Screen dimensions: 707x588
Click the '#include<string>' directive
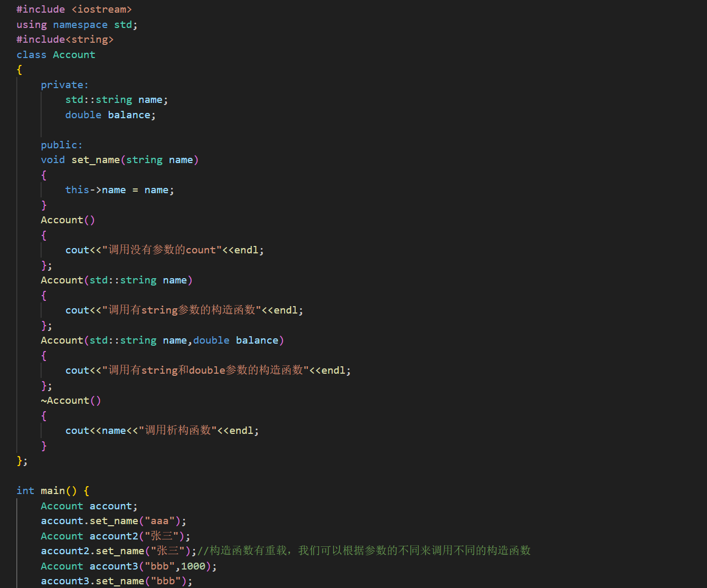point(65,40)
